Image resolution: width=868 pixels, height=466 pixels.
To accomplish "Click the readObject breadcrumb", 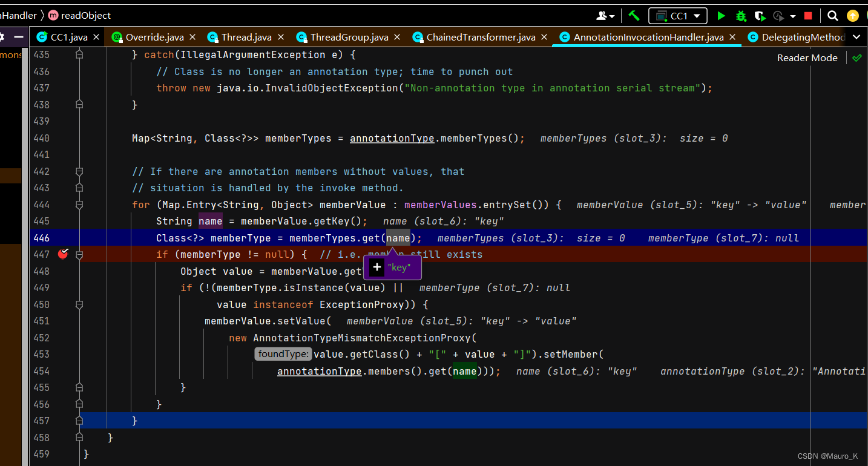I will [85, 15].
